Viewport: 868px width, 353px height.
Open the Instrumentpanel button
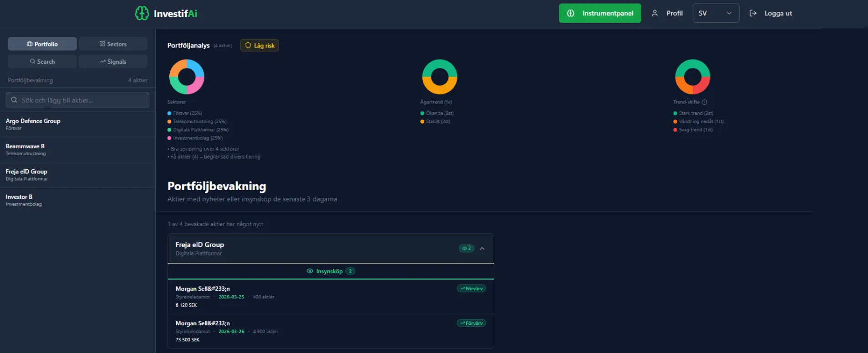pos(600,13)
